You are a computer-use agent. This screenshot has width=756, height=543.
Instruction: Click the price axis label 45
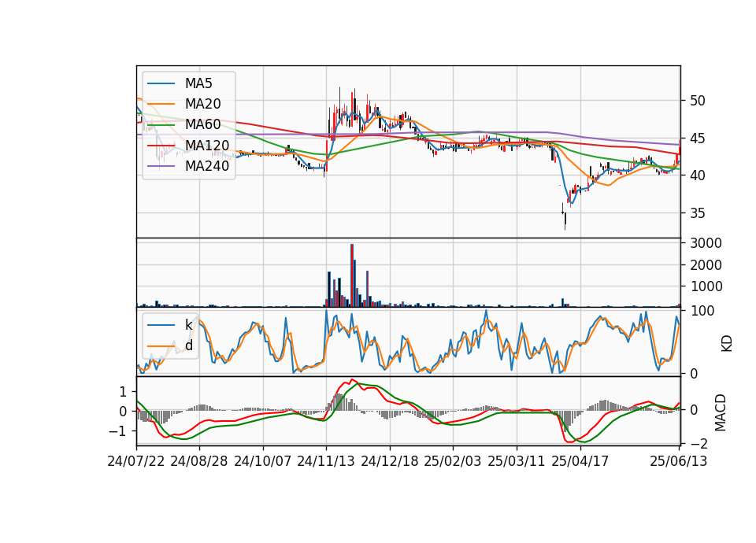698,139
